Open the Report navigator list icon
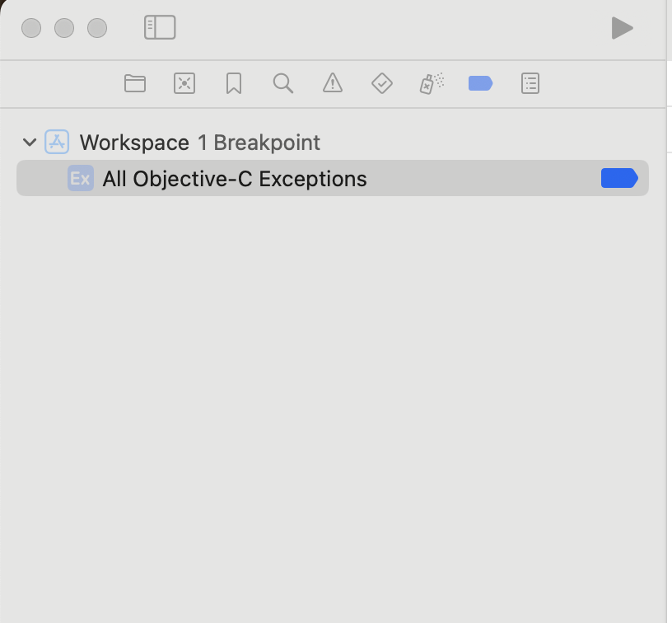Screen dimensions: 672x623 click(530, 83)
